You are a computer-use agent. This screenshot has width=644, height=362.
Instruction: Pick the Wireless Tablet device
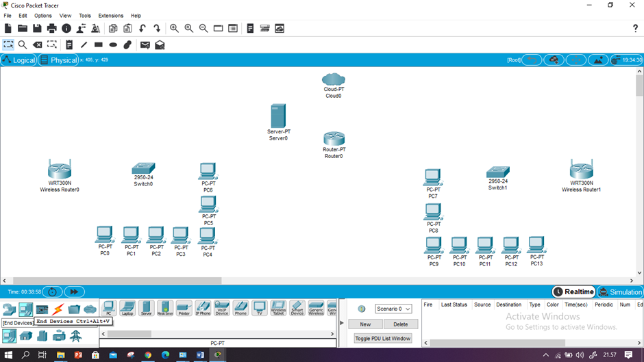pyautogui.click(x=278, y=308)
